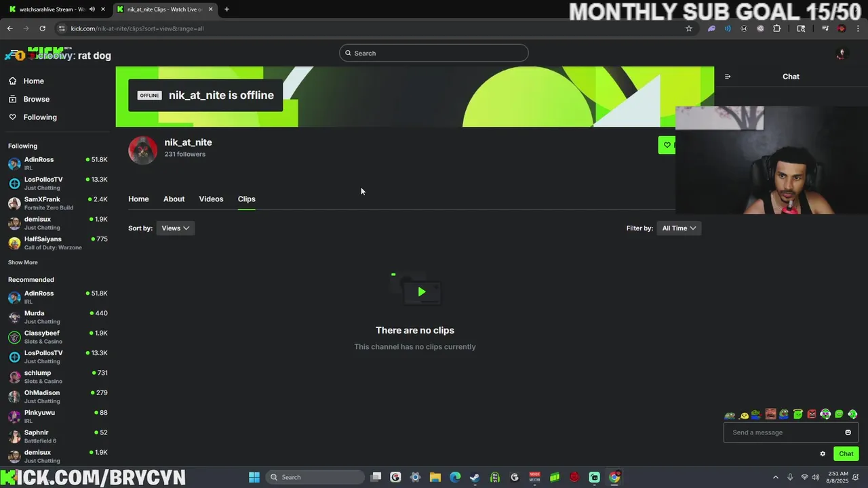Image resolution: width=868 pixels, height=488 pixels.
Task: Click the blue sound-waves extension icon
Action: click(x=728, y=28)
